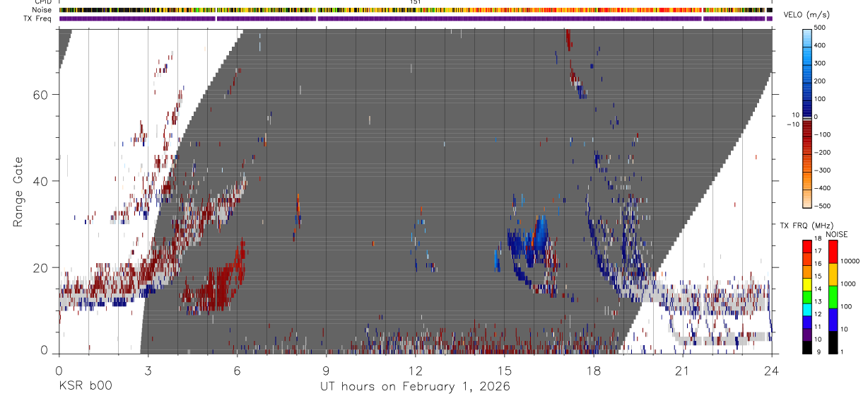This screenshot has height=401, width=868.
Task: Click the '−200' velocity scale label
Action: tap(823, 152)
